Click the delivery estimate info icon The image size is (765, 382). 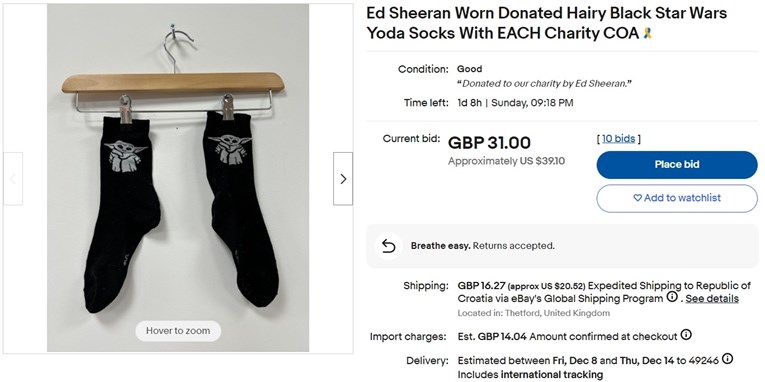[727, 360]
